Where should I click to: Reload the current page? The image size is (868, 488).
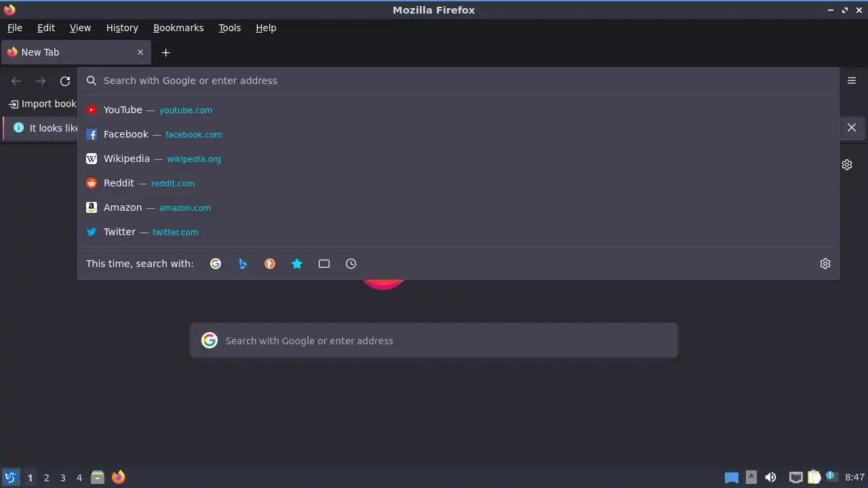click(x=65, y=81)
